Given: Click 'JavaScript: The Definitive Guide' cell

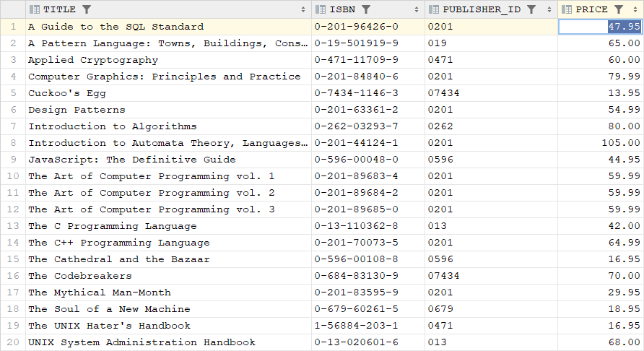Looking at the screenshot, I should tap(168, 160).
